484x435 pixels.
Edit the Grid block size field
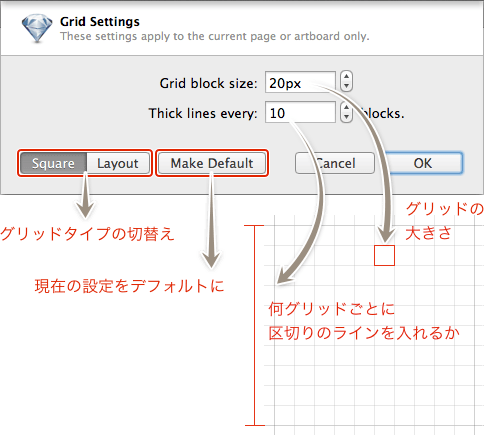(300, 82)
